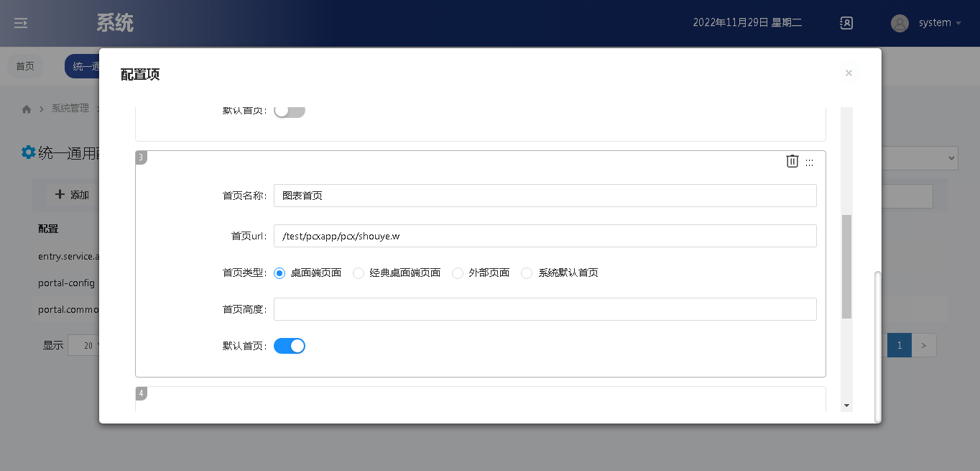This screenshot has height=471, width=980.
Task: Collapse the sidebar menu icon
Action: coord(21,23)
